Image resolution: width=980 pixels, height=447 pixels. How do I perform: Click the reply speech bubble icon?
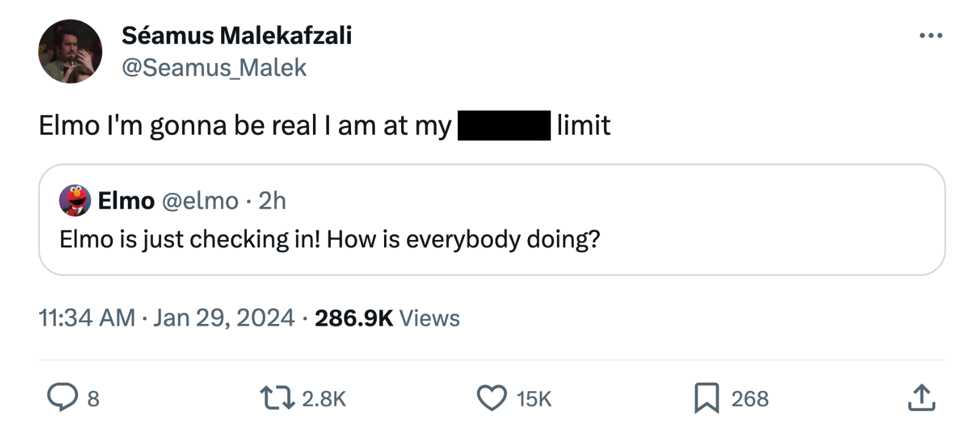(62, 397)
